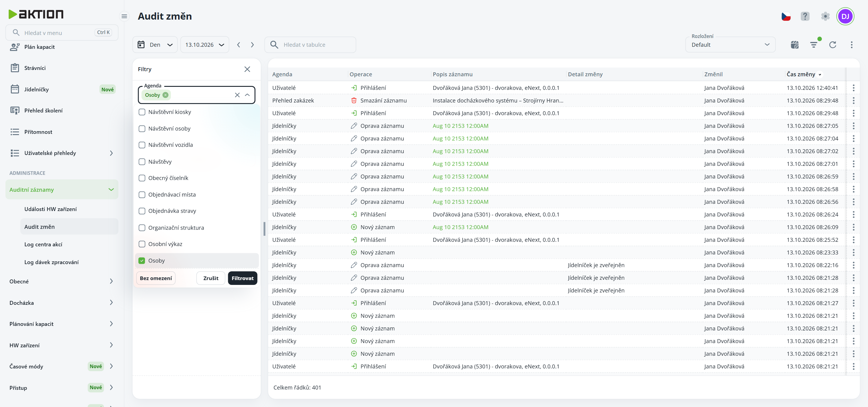868x407 pixels.
Task: Open the Rozložení Default dropdown
Action: (x=730, y=45)
